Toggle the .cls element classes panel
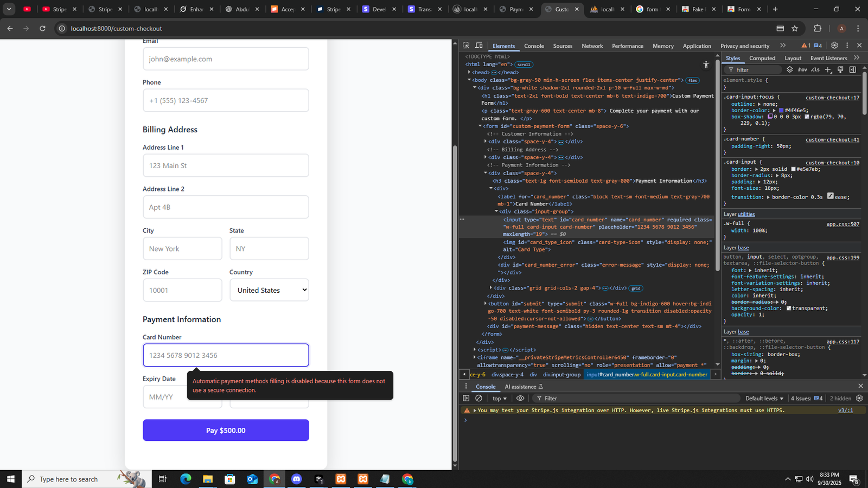 815,69
